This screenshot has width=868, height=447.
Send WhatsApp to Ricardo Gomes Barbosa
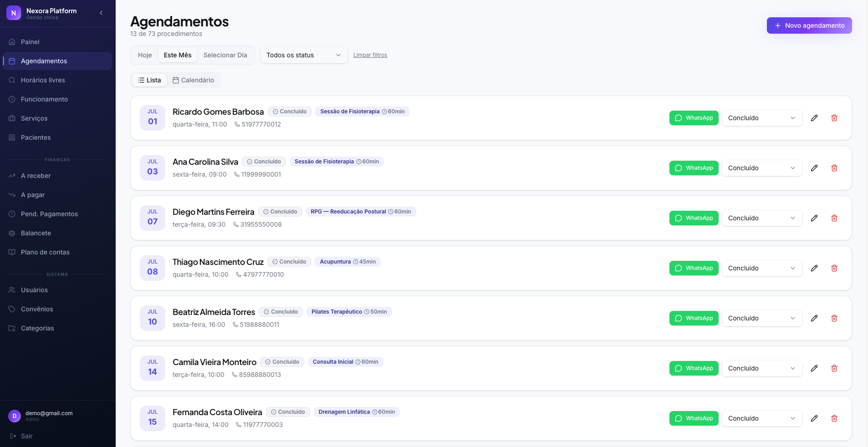click(x=694, y=118)
